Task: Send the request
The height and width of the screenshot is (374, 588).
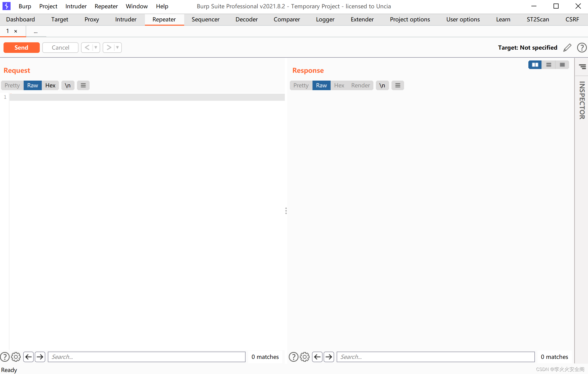Action: pos(21,48)
